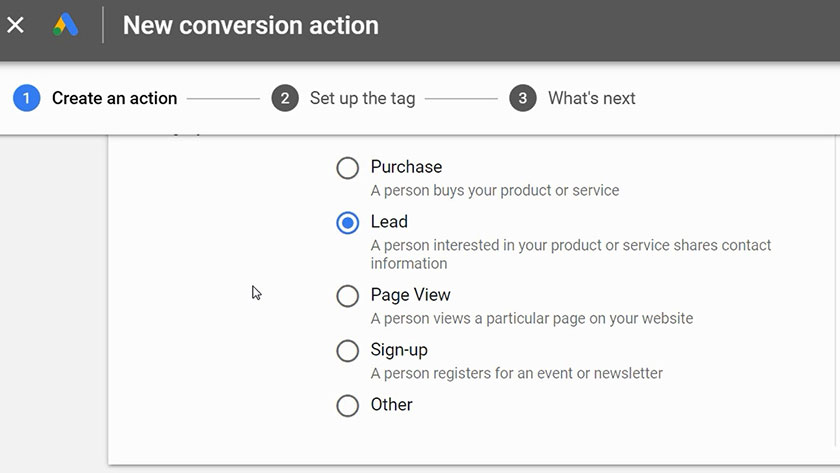Click the Google Ads logo

click(x=66, y=25)
